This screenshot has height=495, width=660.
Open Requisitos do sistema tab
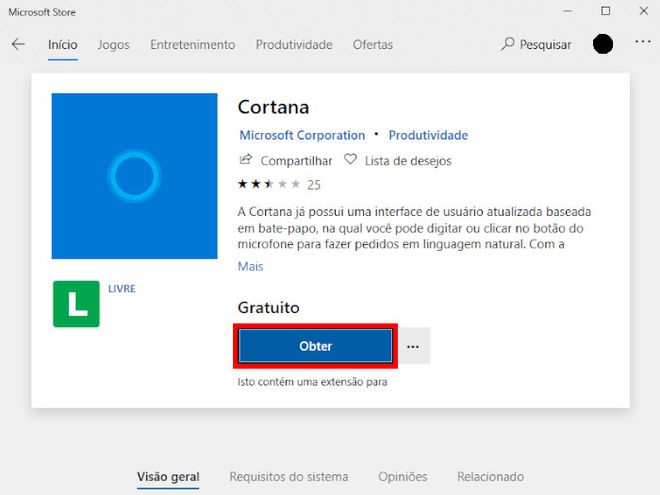[x=289, y=477]
